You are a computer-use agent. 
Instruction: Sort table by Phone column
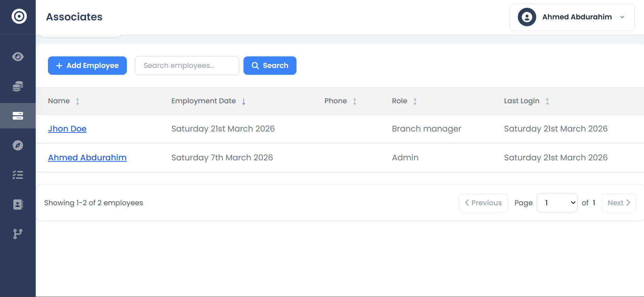(355, 101)
